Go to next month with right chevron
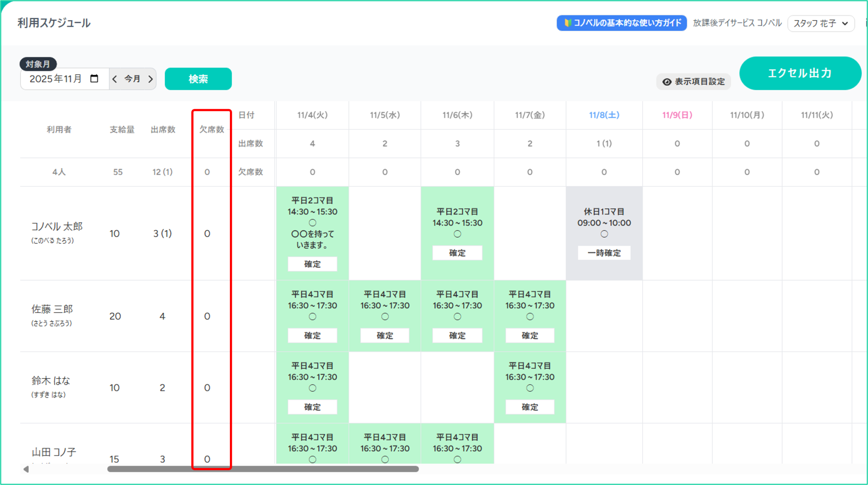This screenshot has height=485, width=868. 151,79
